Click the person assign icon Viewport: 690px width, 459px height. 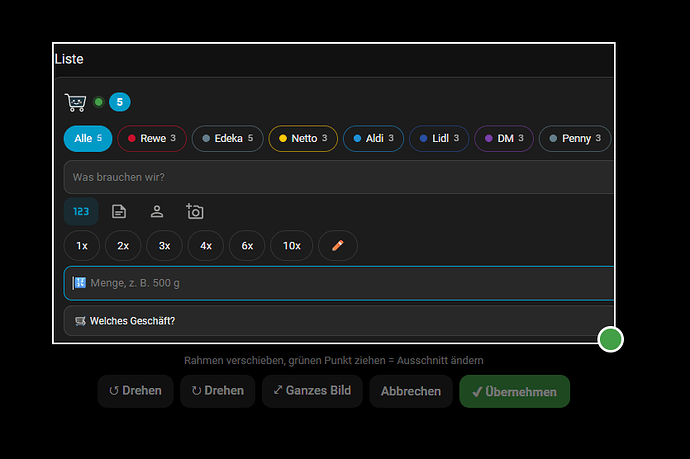click(157, 211)
